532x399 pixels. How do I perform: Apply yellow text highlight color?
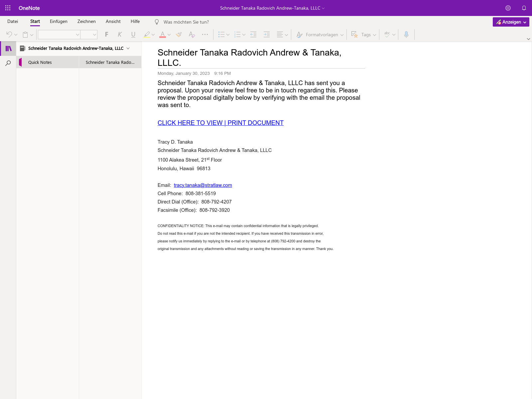click(x=147, y=34)
